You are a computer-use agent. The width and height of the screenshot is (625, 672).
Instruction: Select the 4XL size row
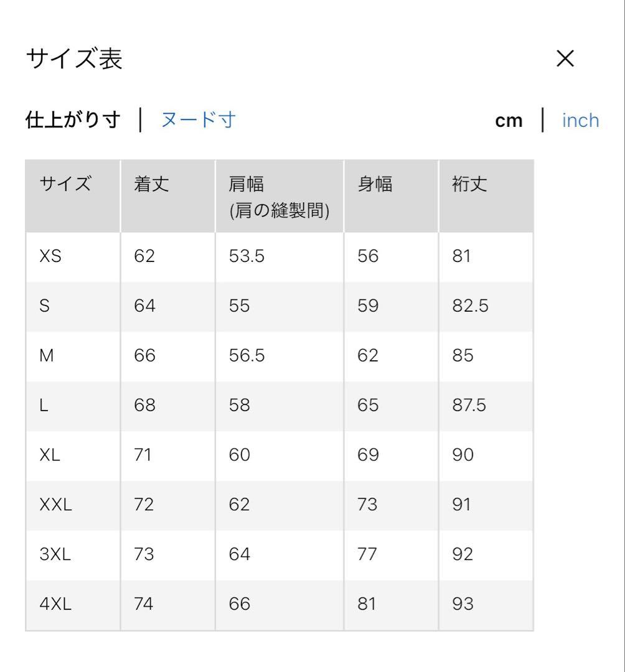(57, 604)
